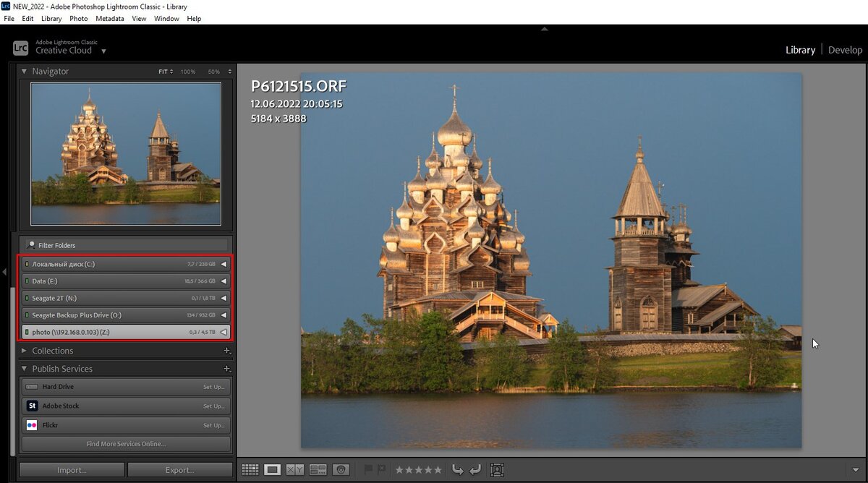Flag the photo as a pick
The width and height of the screenshot is (868, 483).
click(x=369, y=469)
